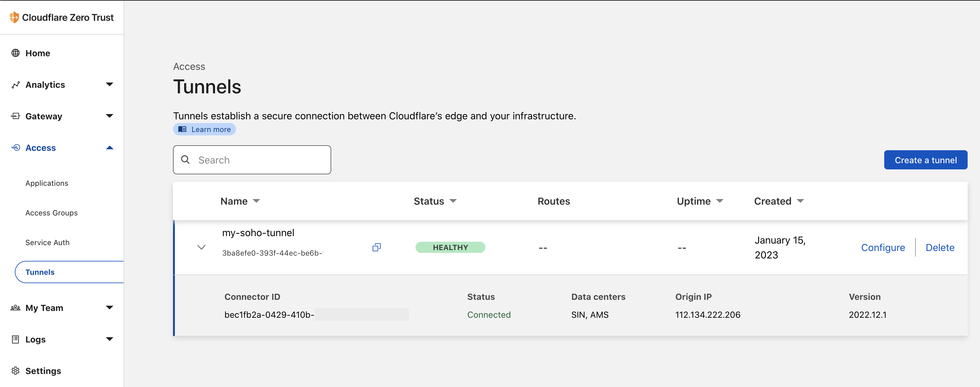Sort by the Status column arrow
980x387 pixels.
(x=453, y=201)
